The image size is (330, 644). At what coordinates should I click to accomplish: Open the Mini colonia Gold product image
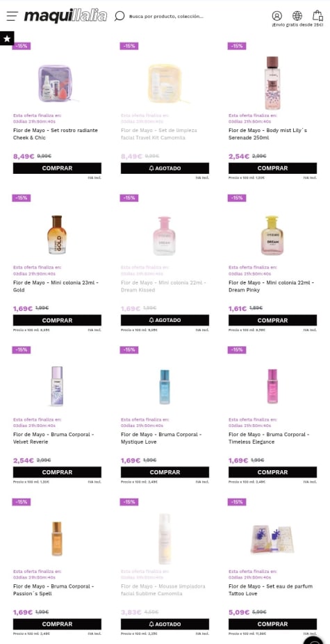(x=57, y=235)
